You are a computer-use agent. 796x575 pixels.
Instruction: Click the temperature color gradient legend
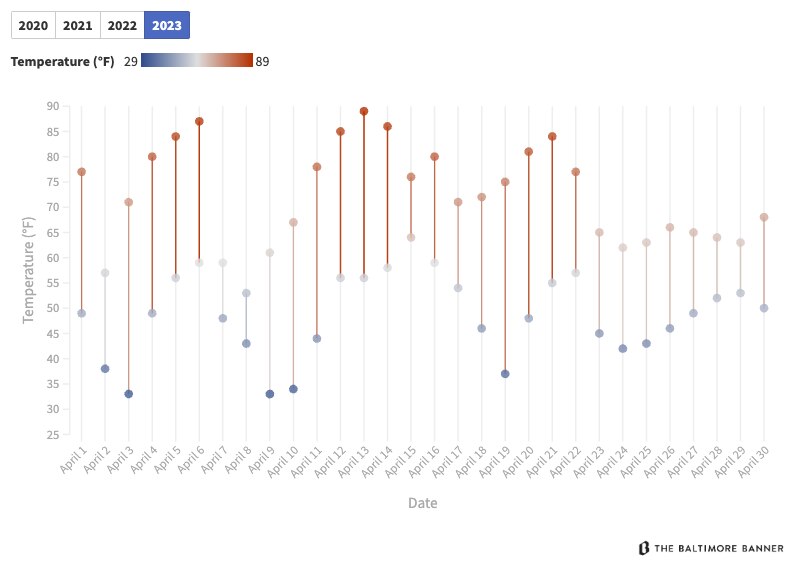click(197, 61)
